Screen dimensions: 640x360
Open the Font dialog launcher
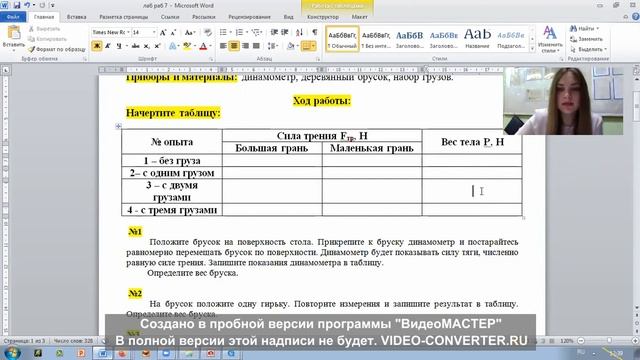click(x=211, y=59)
